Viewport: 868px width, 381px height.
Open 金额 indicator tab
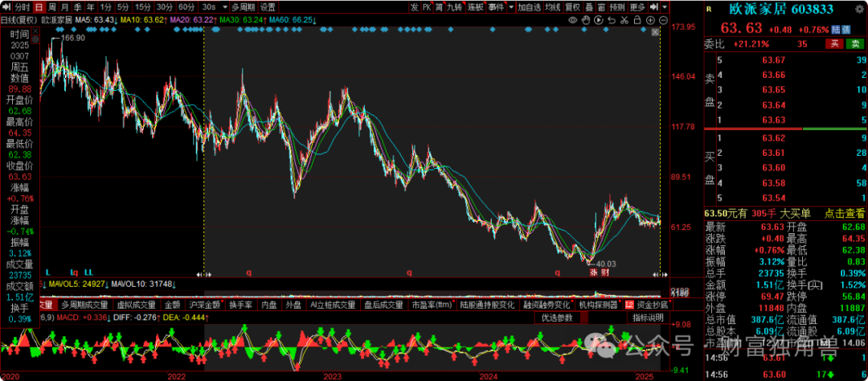pos(172,305)
